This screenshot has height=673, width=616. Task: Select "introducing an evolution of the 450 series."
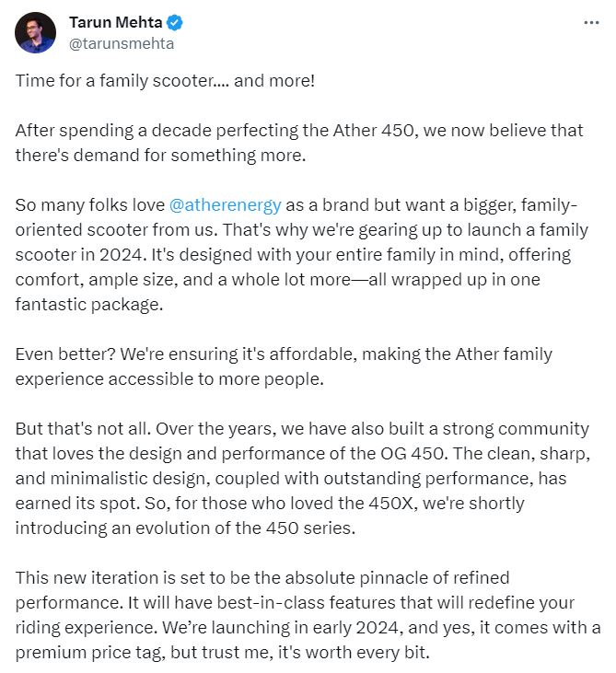[185, 528]
